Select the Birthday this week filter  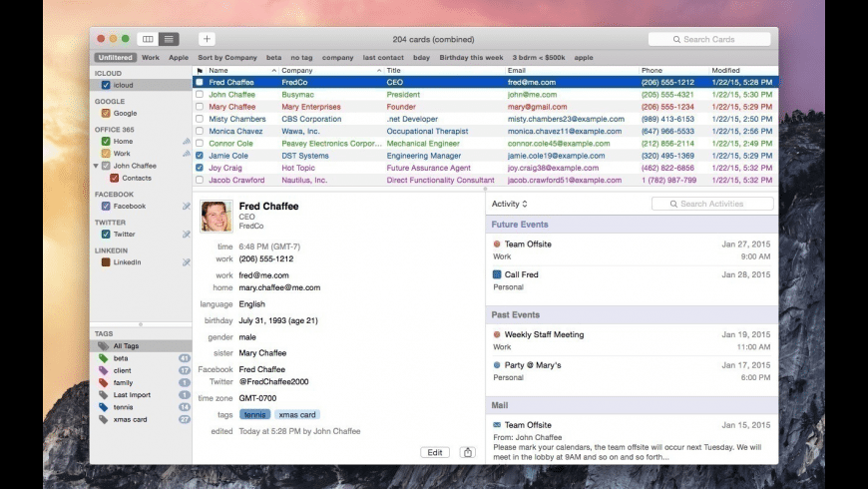tap(471, 58)
